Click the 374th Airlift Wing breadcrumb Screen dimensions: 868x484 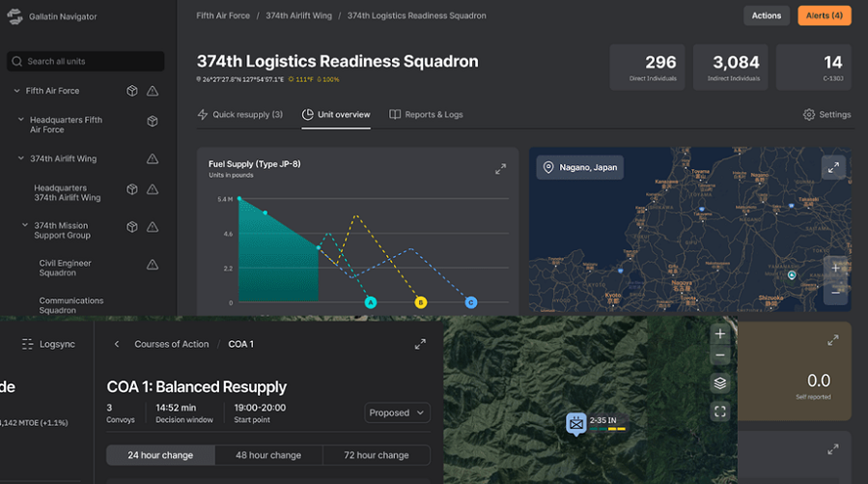coord(299,15)
